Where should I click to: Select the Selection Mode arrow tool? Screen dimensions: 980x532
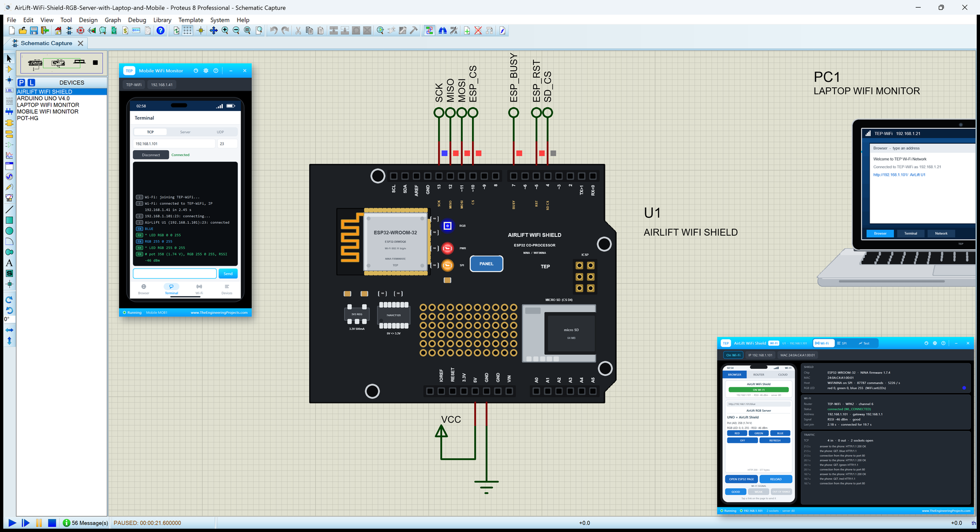[x=9, y=58]
